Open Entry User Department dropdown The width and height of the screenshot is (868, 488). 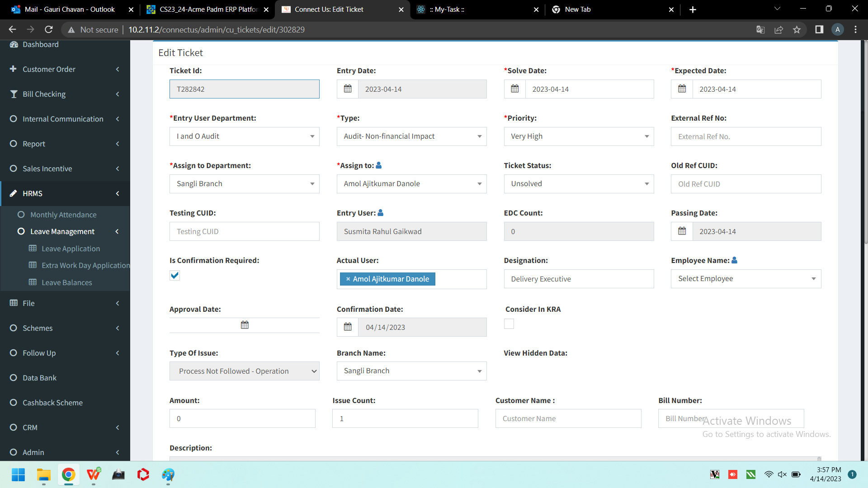tap(245, 136)
